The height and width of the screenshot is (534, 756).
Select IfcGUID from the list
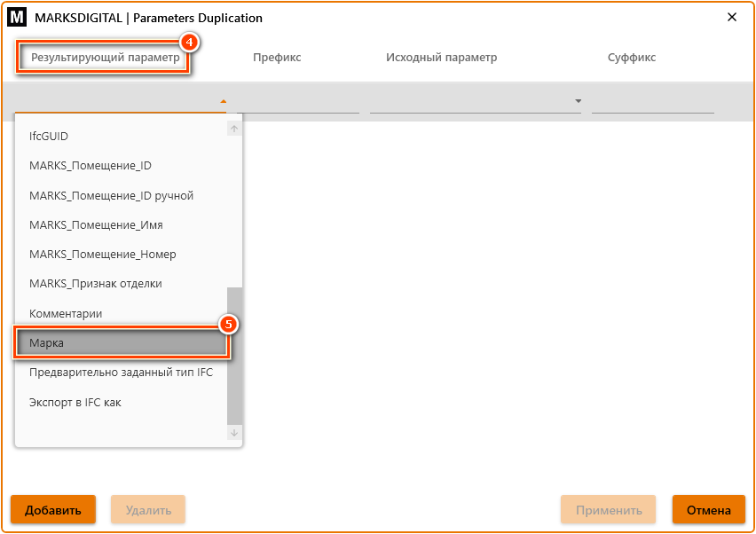pos(49,137)
